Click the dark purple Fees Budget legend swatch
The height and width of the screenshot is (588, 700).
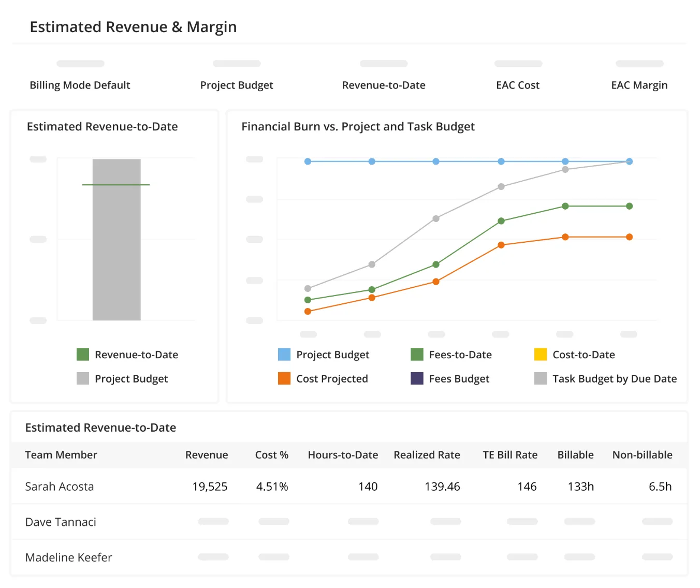(417, 378)
